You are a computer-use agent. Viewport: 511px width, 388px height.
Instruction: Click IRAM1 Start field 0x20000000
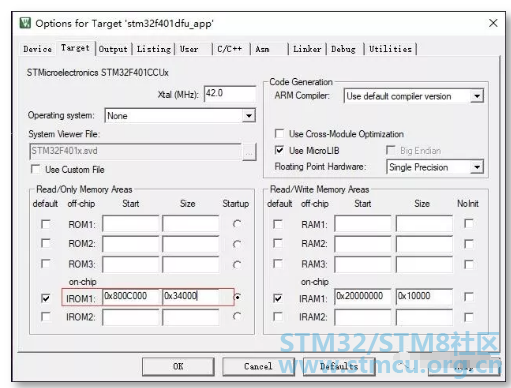click(x=363, y=297)
